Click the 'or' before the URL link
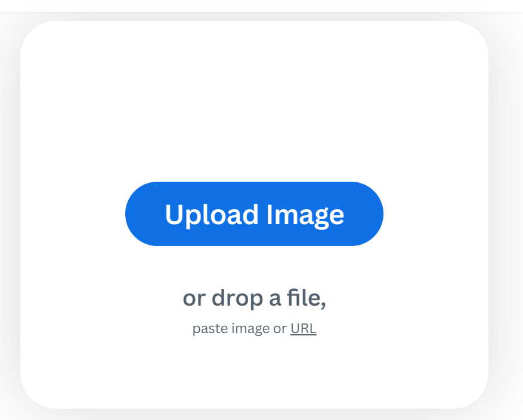 coord(280,329)
